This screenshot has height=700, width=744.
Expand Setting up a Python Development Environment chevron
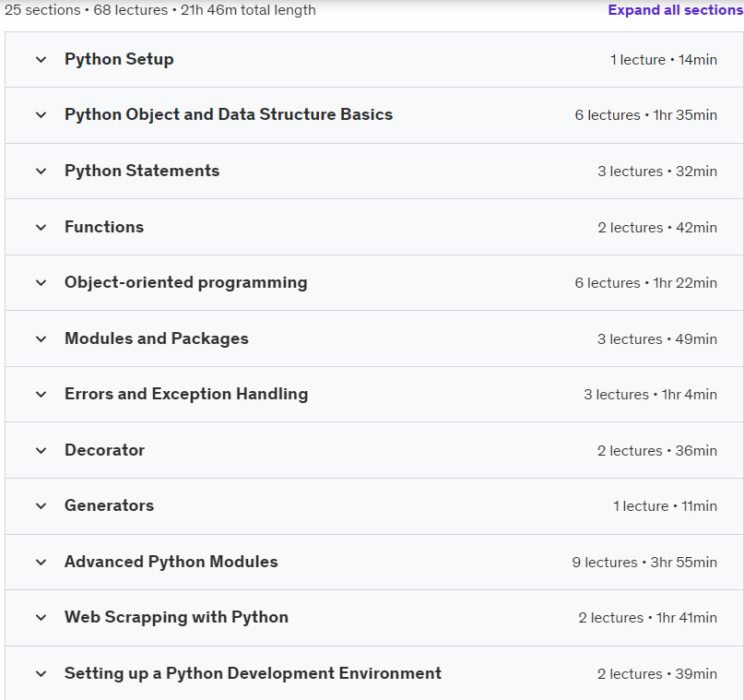pyautogui.click(x=41, y=674)
